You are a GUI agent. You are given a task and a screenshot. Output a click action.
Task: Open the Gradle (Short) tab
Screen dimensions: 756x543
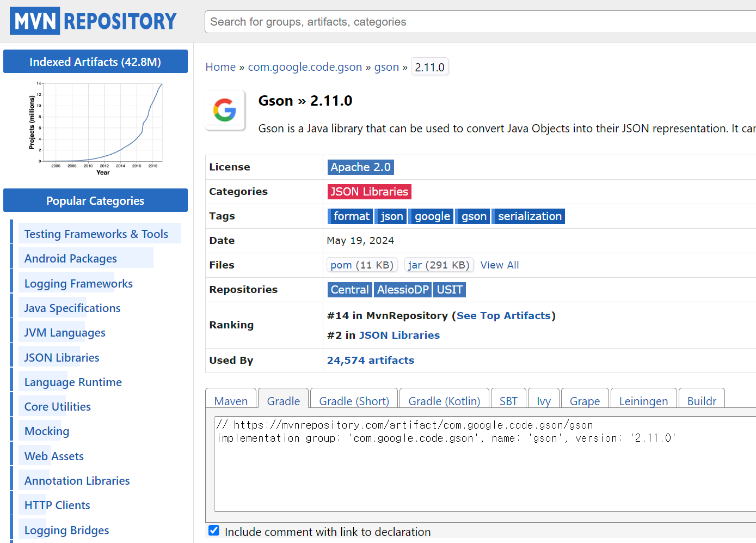click(354, 398)
